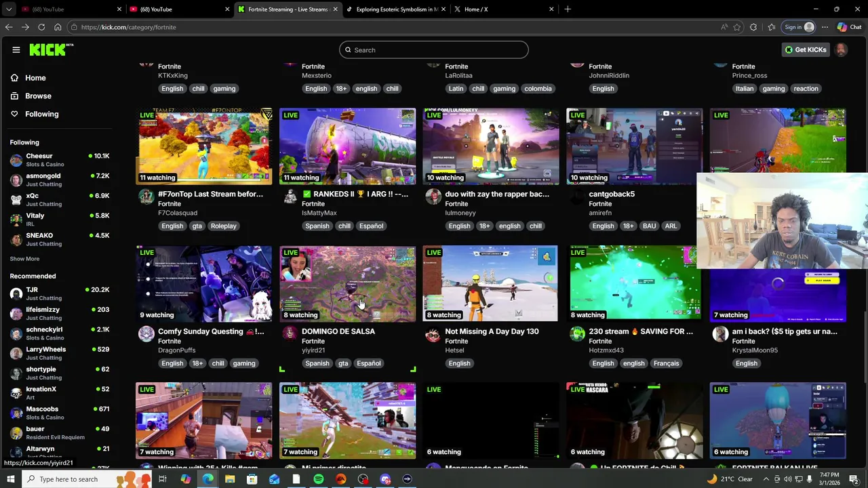Image resolution: width=868 pixels, height=488 pixels.
Task: Open DOMINGO DE SALSA stream thumbnail
Action: pyautogui.click(x=347, y=283)
